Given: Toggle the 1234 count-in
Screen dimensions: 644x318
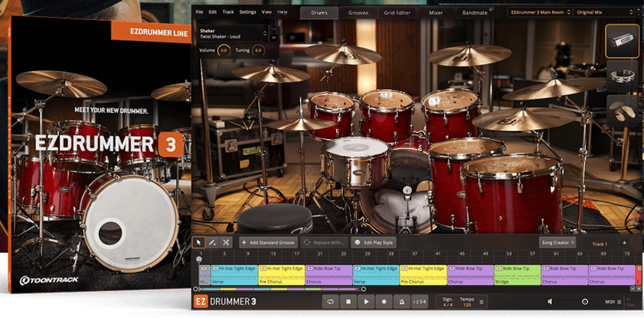Looking at the screenshot, I should click(x=419, y=302).
